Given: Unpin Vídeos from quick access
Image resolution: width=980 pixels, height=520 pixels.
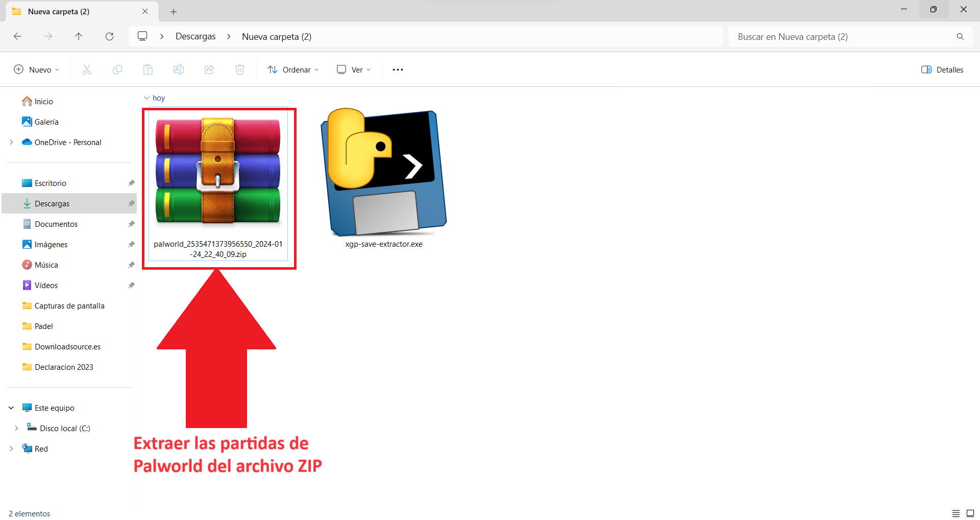Looking at the screenshot, I should click(x=131, y=285).
